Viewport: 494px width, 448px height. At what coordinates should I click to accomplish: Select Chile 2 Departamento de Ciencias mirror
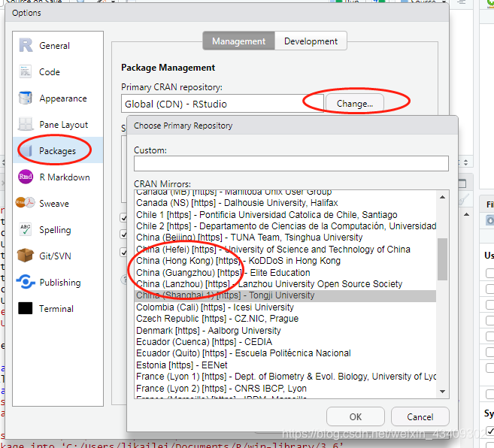pos(285,226)
